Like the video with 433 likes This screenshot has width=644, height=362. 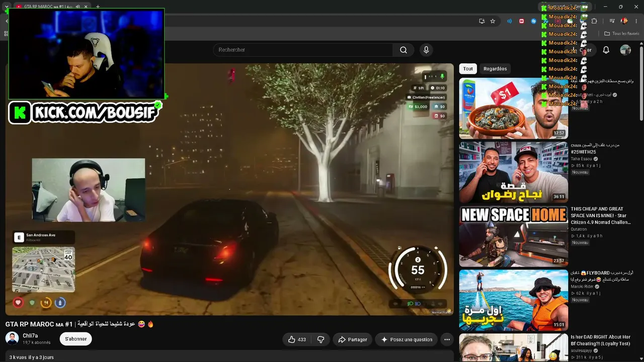click(x=297, y=339)
